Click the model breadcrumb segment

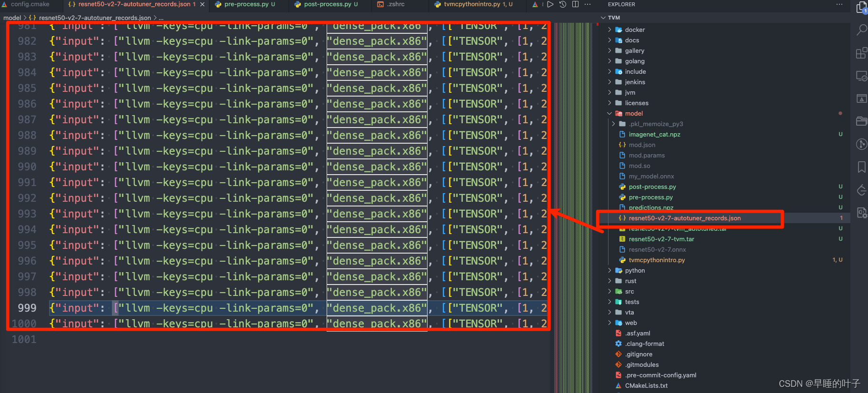tap(12, 18)
